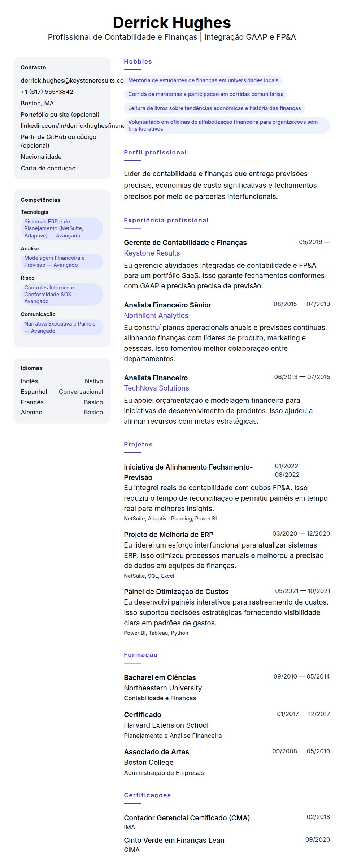Open the Northlight Analytics company link
344x868 pixels.
156,315
